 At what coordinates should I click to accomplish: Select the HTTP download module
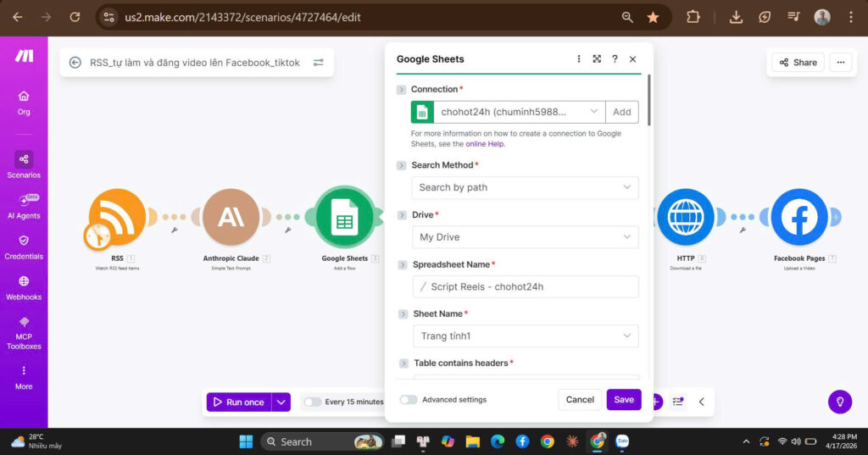click(685, 218)
